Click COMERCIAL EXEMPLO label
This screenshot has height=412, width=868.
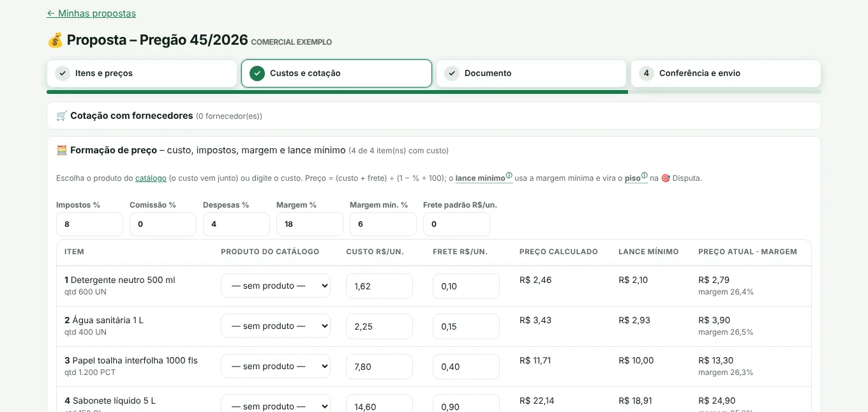pos(292,42)
